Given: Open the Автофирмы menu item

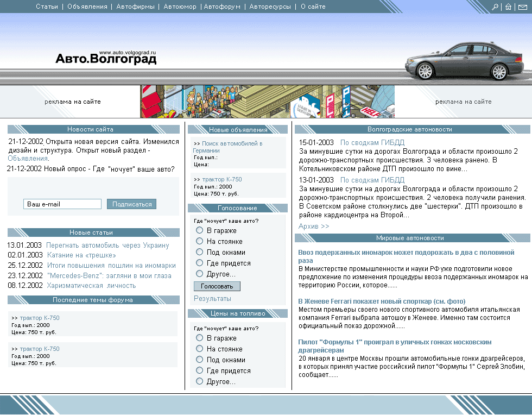Looking at the screenshot, I should [x=135, y=7].
